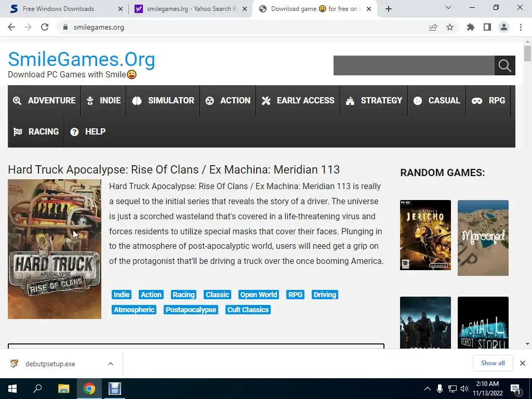
Task: Click the Cult Classics tag
Action: coord(248,310)
